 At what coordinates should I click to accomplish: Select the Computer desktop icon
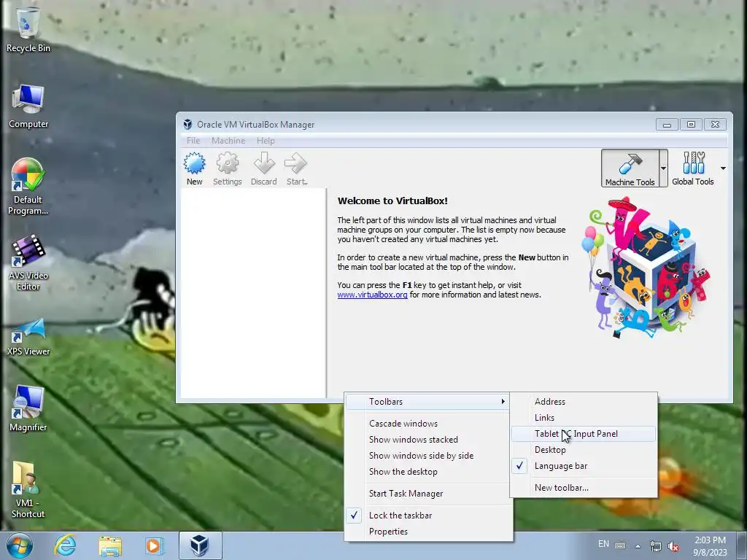click(x=28, y=106)
